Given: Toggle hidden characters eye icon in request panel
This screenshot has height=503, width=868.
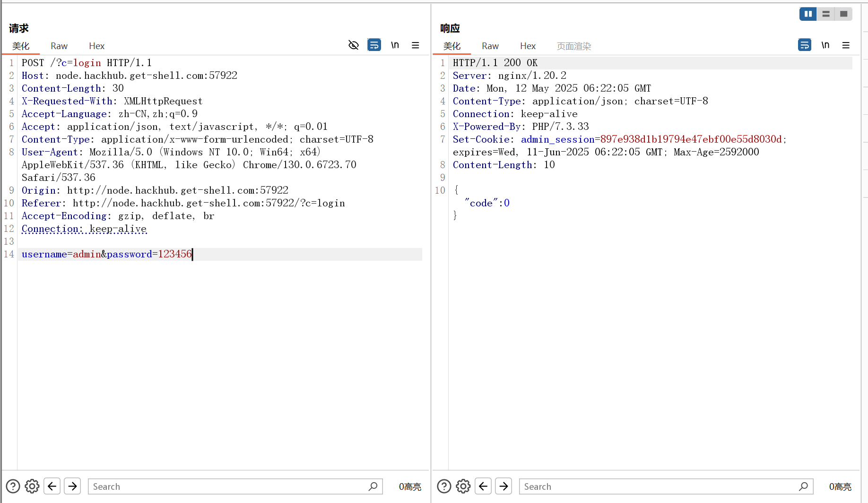Looking at the screenshot, I should pos(353,45).
